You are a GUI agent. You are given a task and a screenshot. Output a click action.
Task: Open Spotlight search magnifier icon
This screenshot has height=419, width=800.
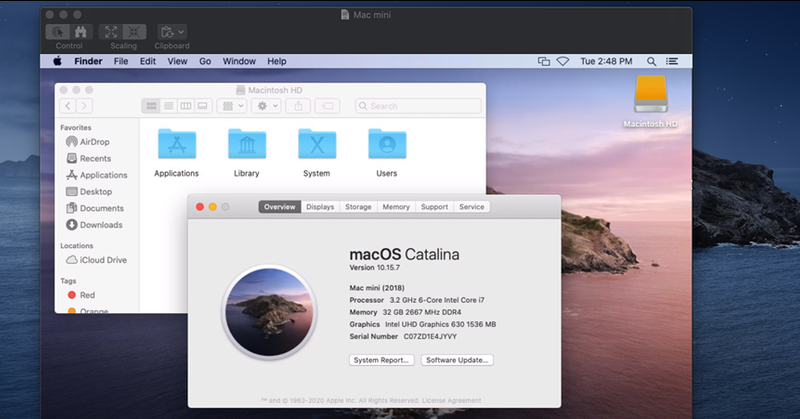pyautogui.click(x=652, y=61)
